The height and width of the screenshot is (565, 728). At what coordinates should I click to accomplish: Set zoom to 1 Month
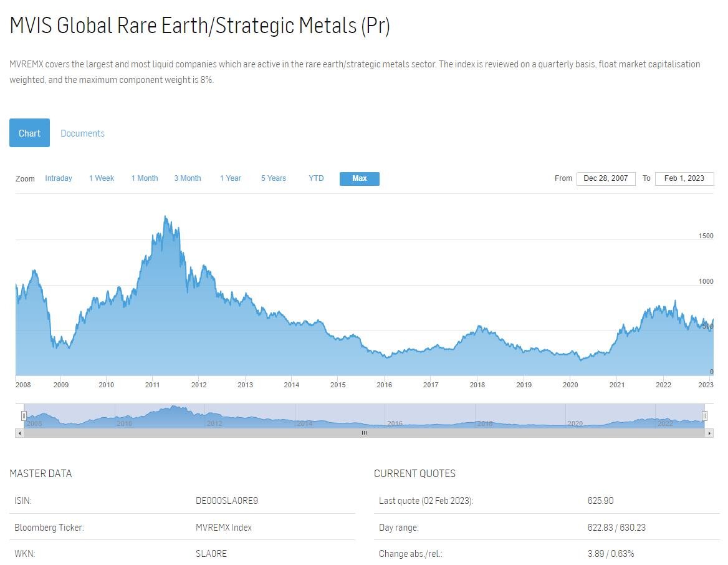[145, 178]
